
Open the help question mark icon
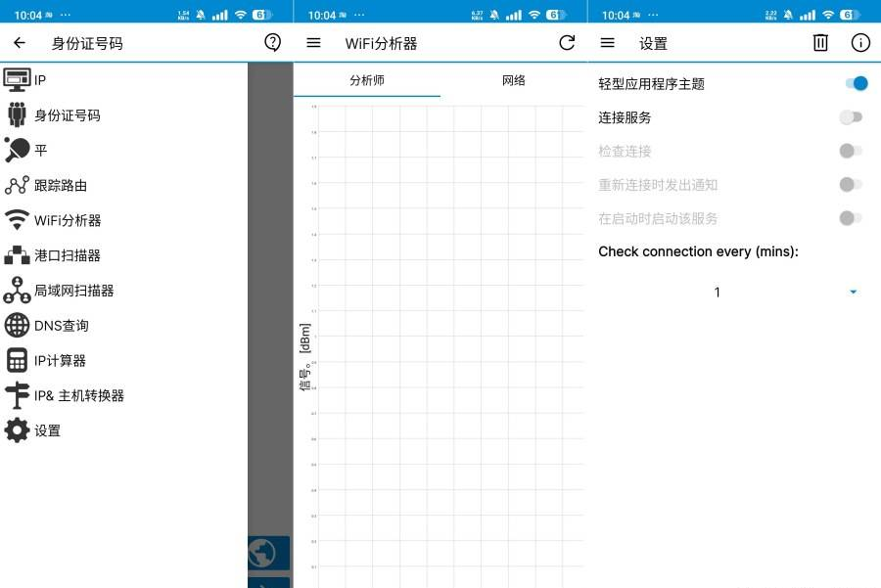pyautogui.click(x=272, y=42)
